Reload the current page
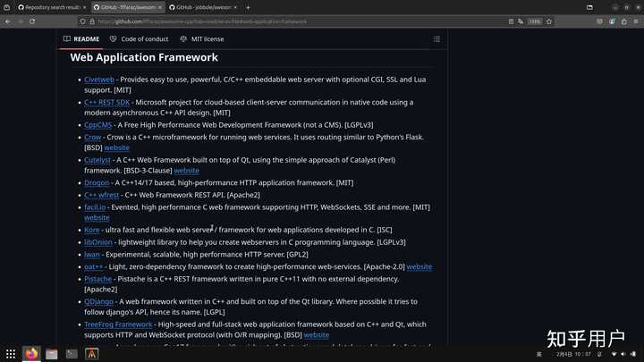The image size is (644, 362). point(32,21)
